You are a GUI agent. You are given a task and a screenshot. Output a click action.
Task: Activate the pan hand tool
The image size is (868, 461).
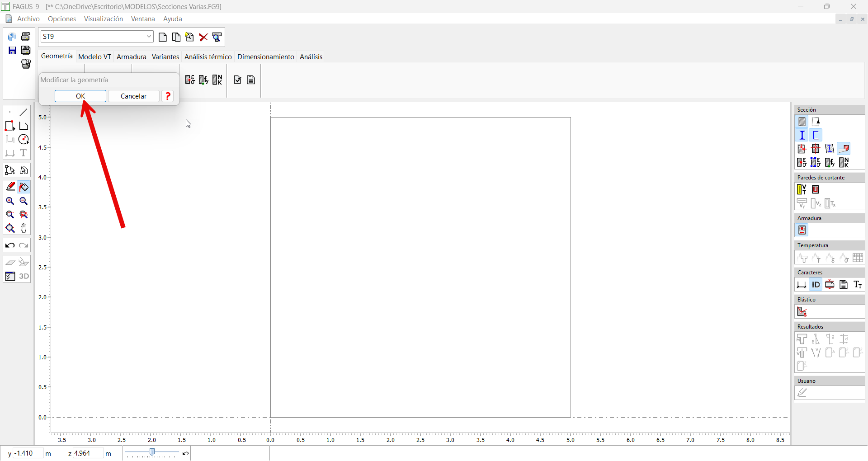(x=24, y=228)
